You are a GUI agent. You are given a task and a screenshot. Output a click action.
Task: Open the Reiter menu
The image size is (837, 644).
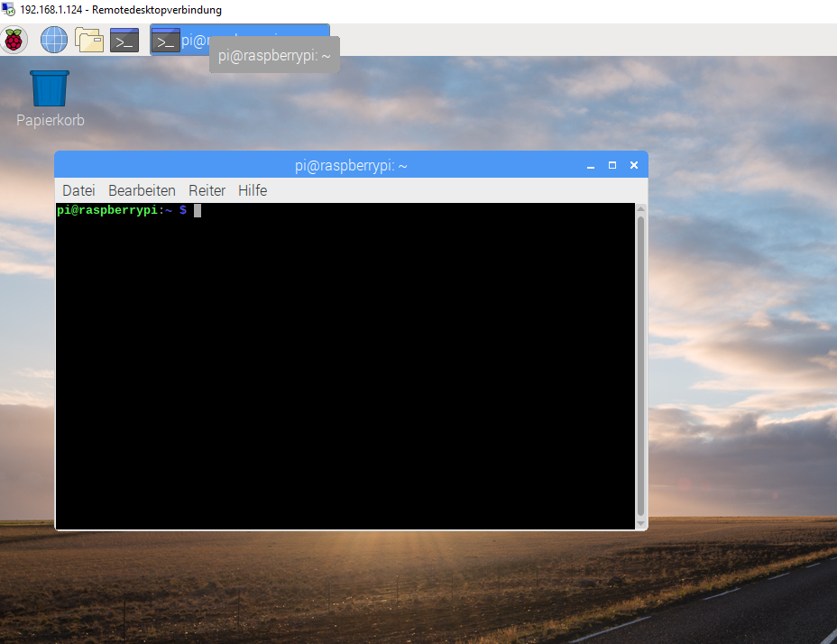tap(207, 190)
